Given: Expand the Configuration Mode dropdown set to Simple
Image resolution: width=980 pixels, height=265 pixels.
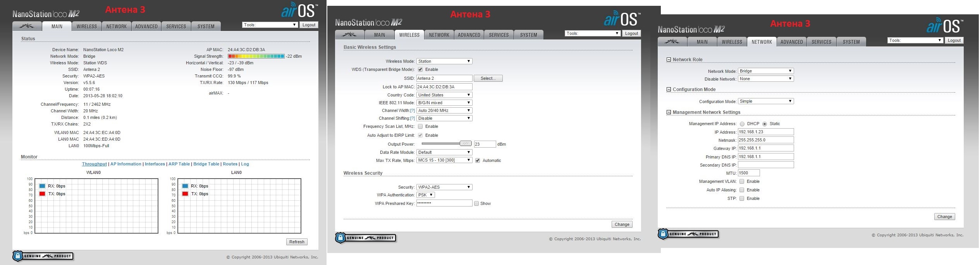Looking at the screenshot, I should coord(765,102).
